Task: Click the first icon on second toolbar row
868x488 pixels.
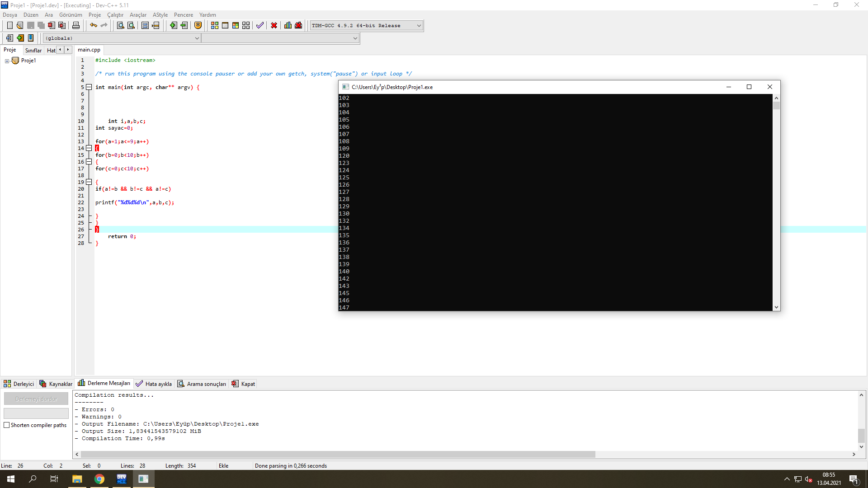Action: pos(9,38)
